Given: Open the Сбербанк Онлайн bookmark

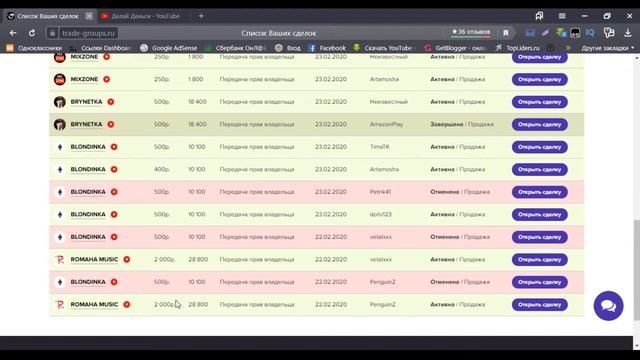Looking at the screenshot, I should point(235,48).
